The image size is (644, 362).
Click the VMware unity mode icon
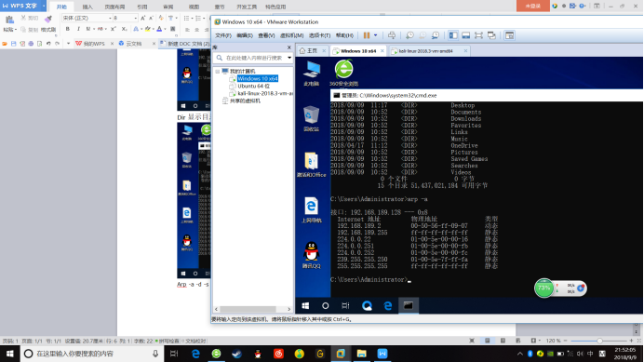point(491,35)
